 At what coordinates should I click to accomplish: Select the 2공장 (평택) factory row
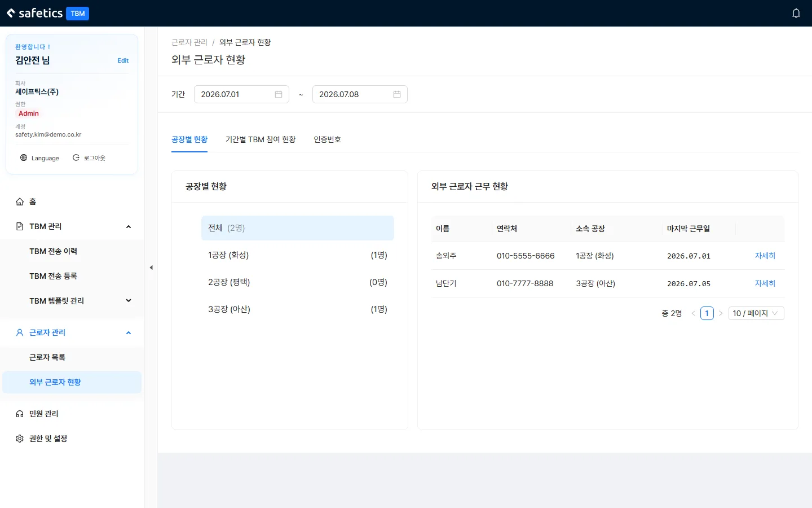click(298, 282)
